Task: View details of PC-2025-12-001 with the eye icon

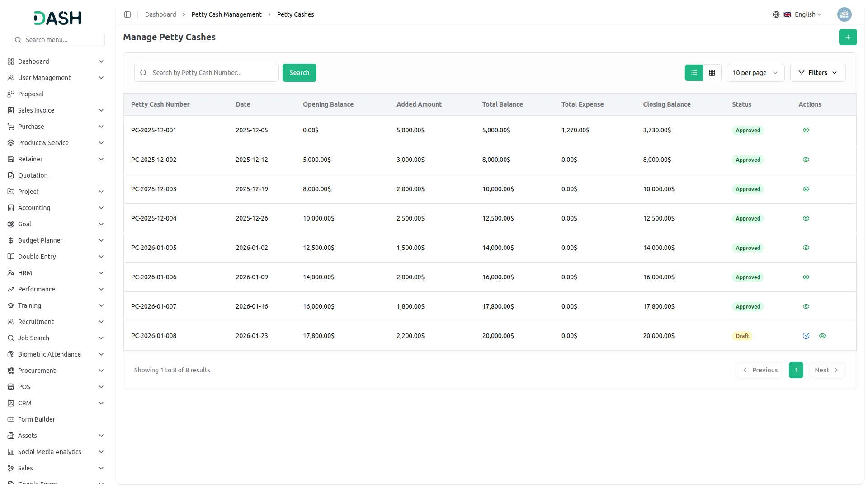Action: (x=806, y=130)
